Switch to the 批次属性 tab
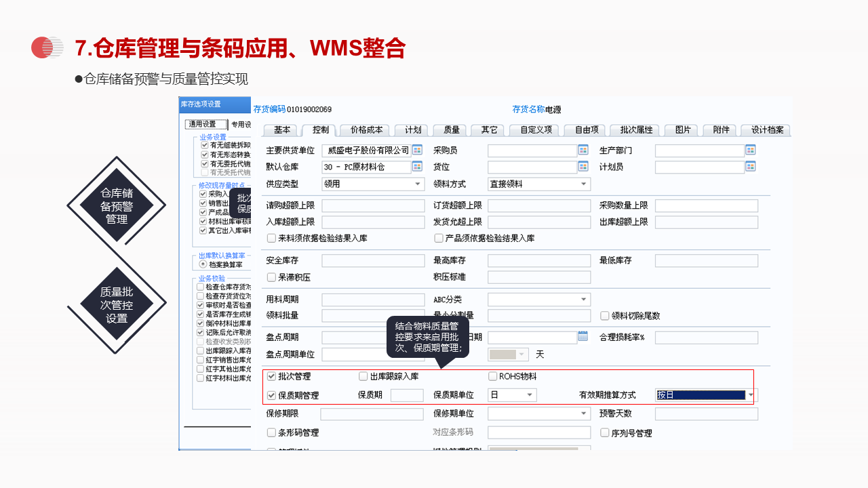868x488 pixels. (x=635, y=130)
